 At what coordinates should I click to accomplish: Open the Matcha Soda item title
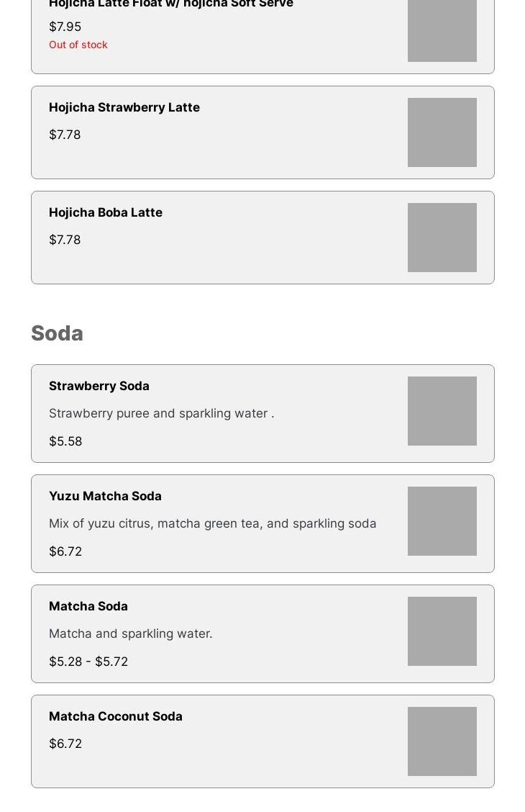(88, 606)
